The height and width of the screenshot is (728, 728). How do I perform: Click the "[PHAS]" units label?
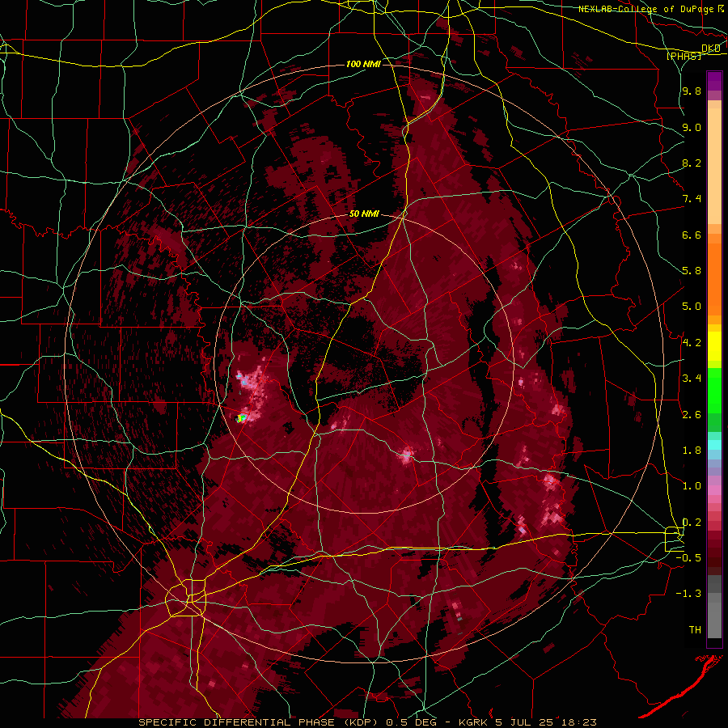[684, 56]
